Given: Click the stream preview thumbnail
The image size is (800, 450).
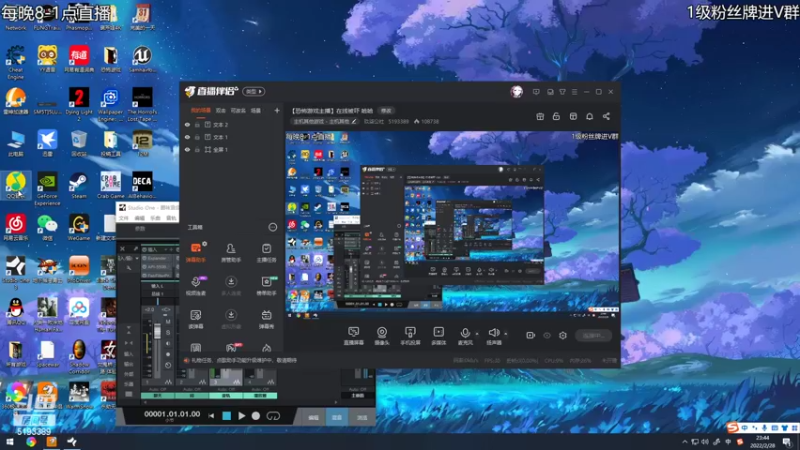Looking at the screenshot, I should [x=452, y=225].
